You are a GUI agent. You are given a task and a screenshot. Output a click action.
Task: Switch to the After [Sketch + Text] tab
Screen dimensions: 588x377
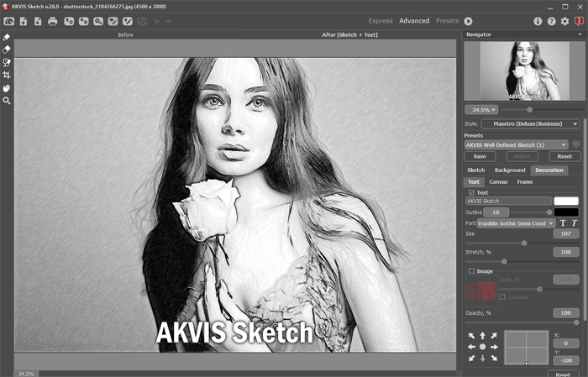click(x=349, y=35)
